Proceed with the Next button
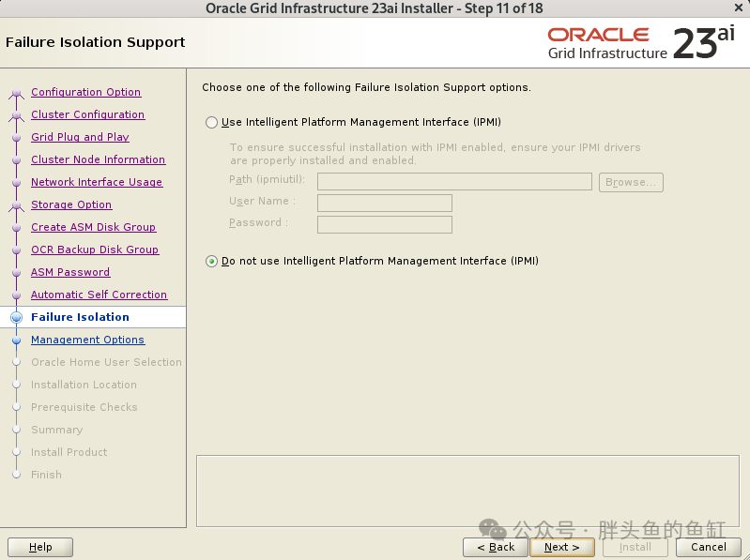 pyautogui.click(x=562, y=547)
